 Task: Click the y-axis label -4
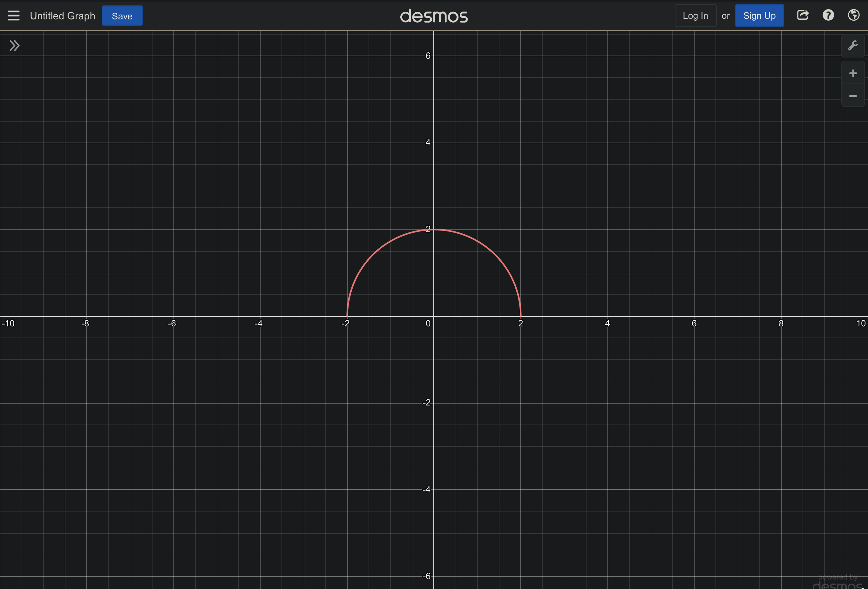pos(426,489)
